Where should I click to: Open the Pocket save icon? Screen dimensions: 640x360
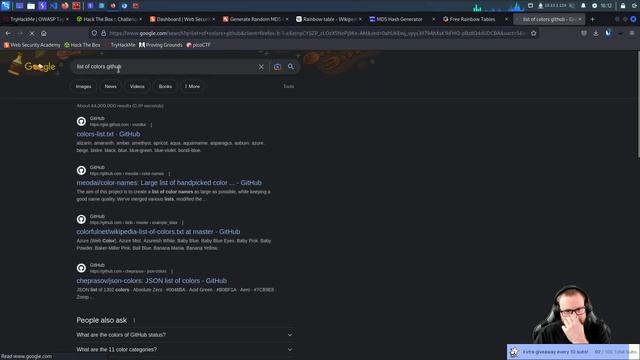(x=584, y=33)
